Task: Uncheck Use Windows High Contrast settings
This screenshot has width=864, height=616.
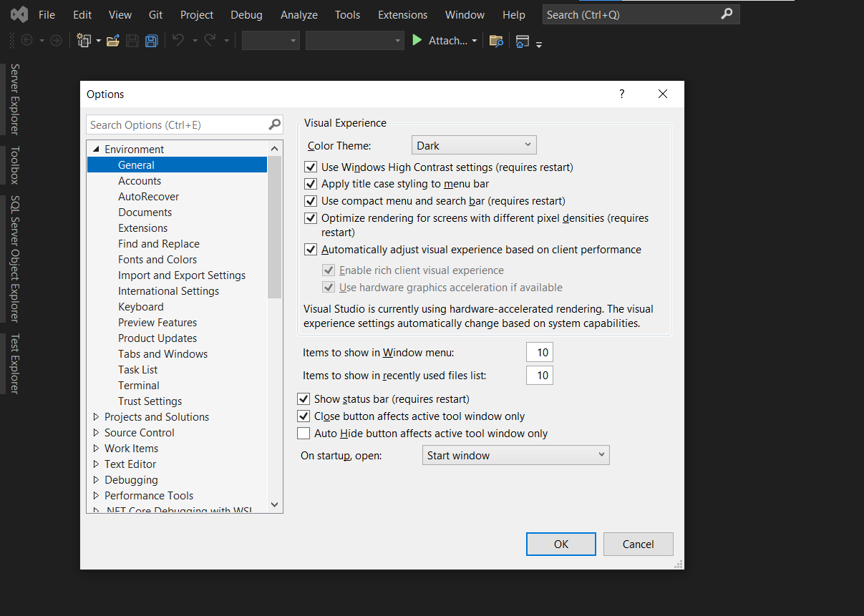Action: click(310, 166)
